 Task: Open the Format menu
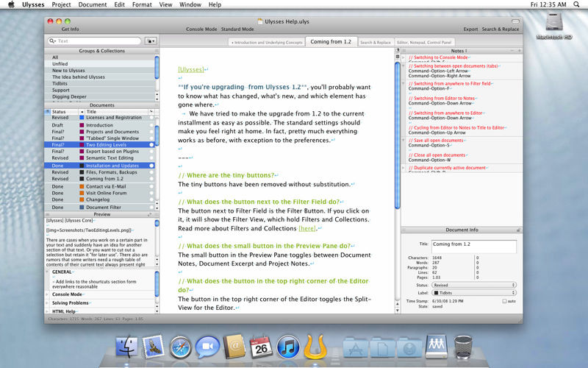[142, 4]
